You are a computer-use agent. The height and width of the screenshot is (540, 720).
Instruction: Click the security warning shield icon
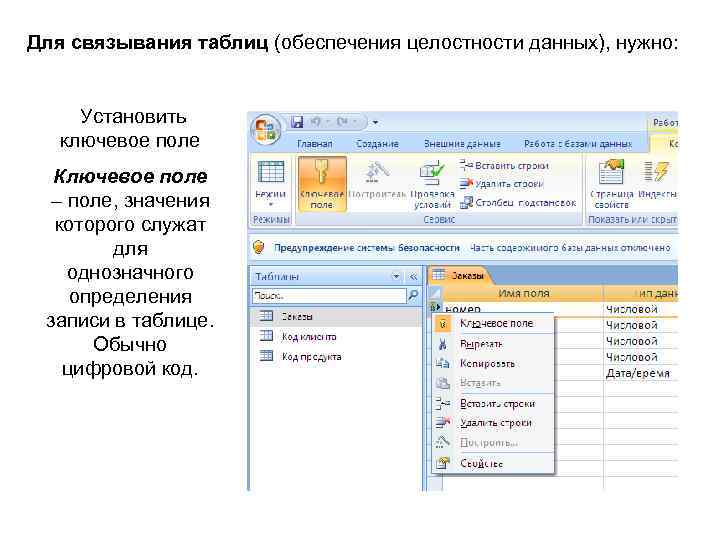coord(259,248)
